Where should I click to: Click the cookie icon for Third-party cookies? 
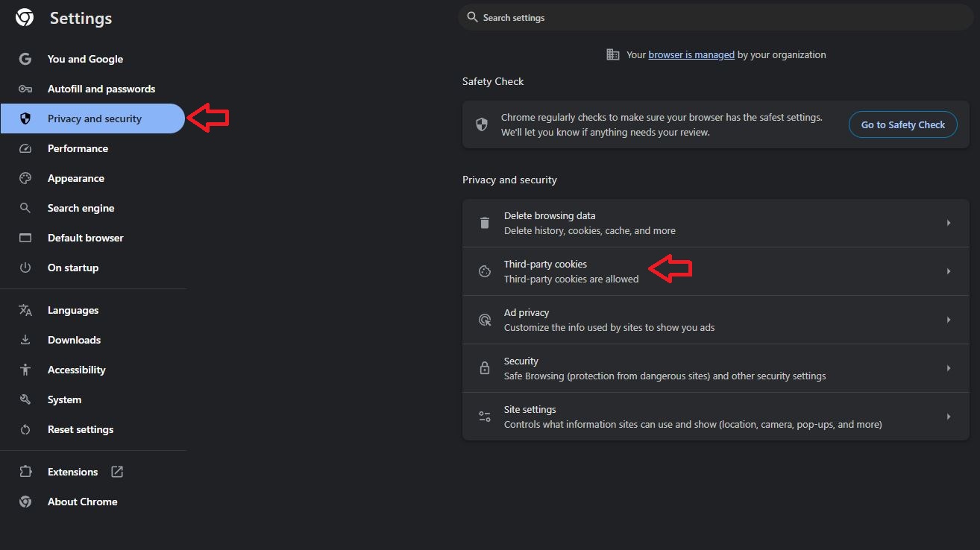[485, 271]
